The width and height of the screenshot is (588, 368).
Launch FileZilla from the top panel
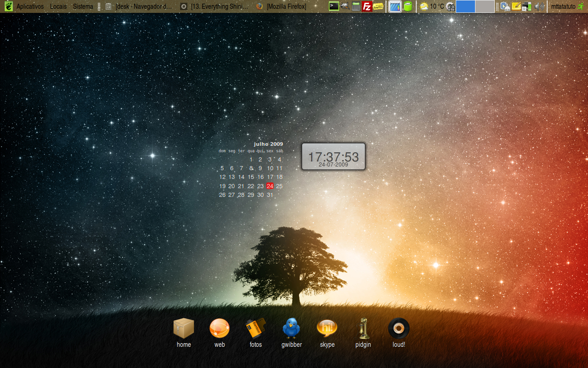click(x=367, y=6)
